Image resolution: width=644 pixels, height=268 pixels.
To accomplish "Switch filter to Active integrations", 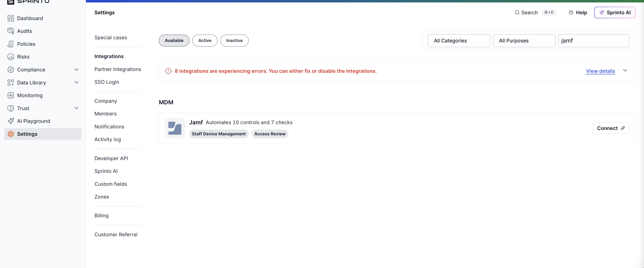I will [205, 40].
